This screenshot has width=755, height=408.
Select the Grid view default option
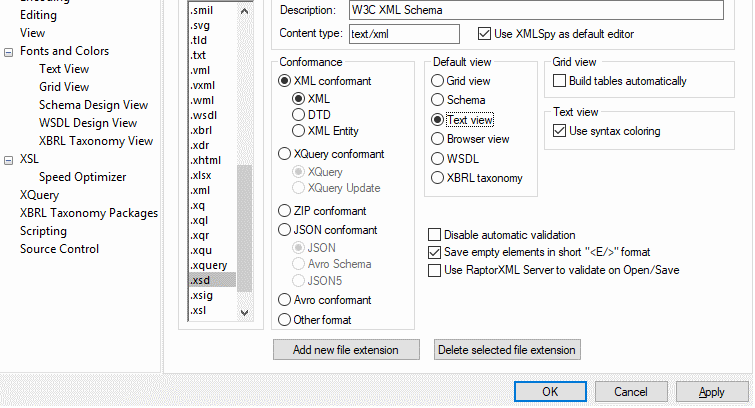(437, 81)
